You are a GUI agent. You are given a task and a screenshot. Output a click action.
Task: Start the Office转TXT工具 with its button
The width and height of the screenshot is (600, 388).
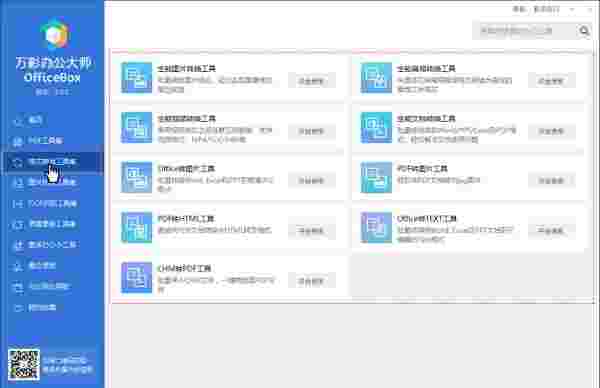point(551,231)
